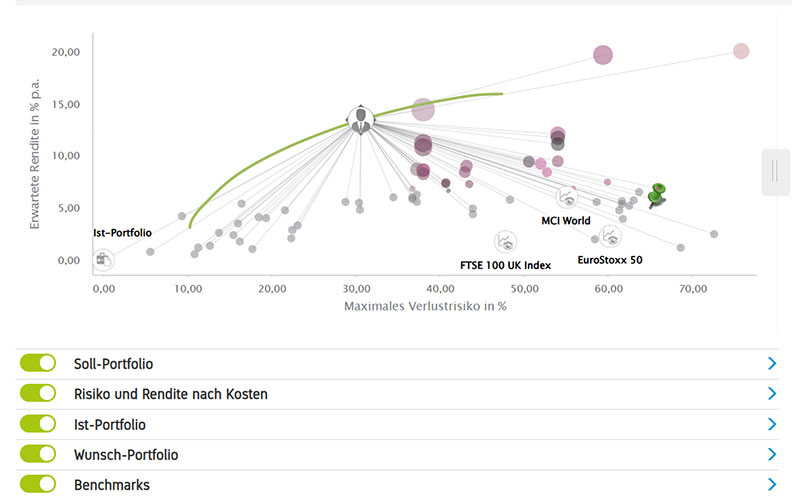Open the Risiko und Rendite nach Kosten entry
Image resolution: width=800 pixels, height=500 pixels.
click(x=170, y=394)
